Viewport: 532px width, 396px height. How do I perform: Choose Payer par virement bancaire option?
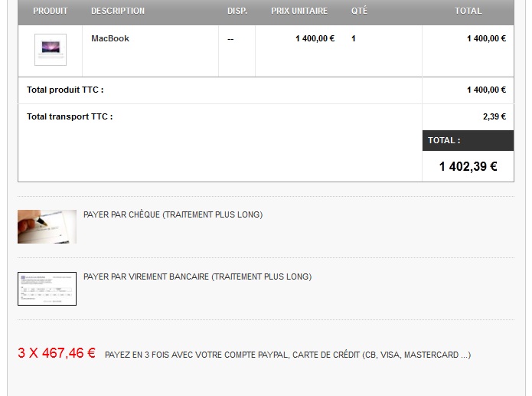tap(197, 277)
